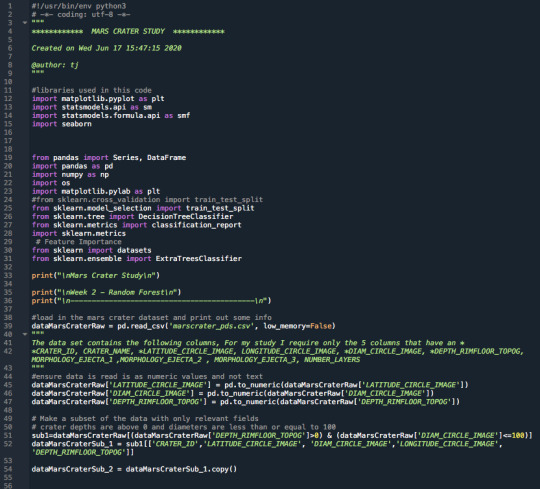Click the '# Feature Importance' comment
This screenshot has height=489, width=540.
(79, 242)
